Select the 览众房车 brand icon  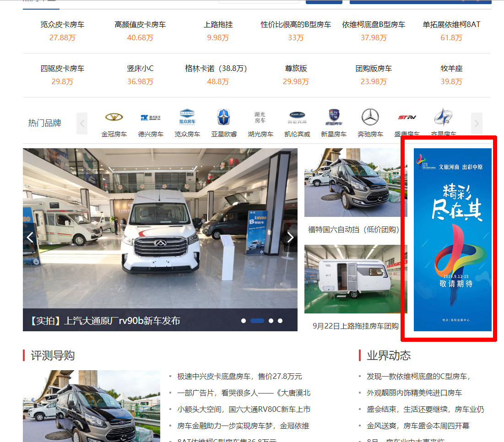click(187, 118)
